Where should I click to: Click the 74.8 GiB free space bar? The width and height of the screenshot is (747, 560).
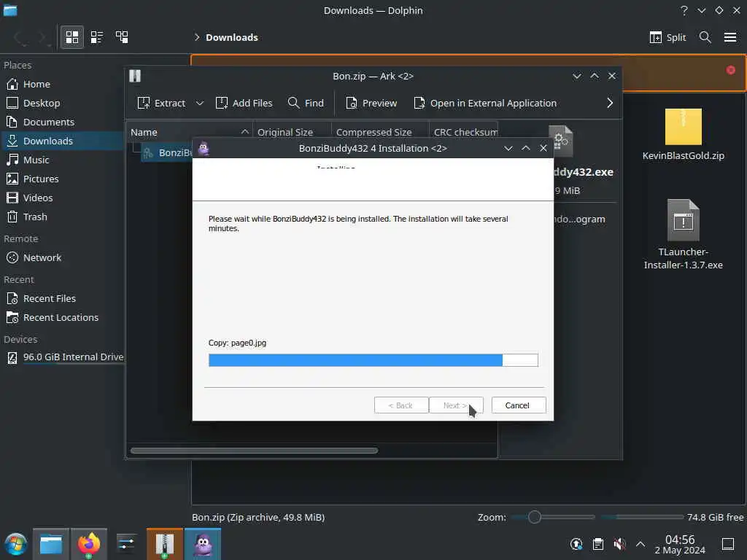click(642, 517)
